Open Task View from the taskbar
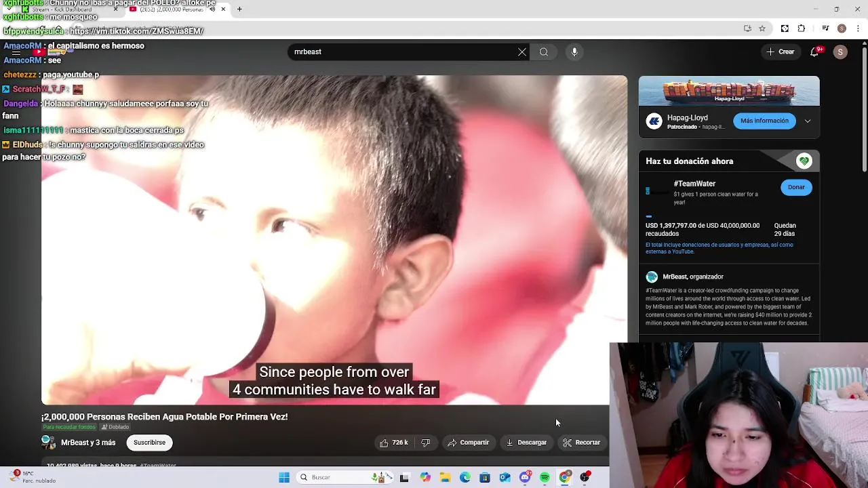 click(x=405, y=477)
